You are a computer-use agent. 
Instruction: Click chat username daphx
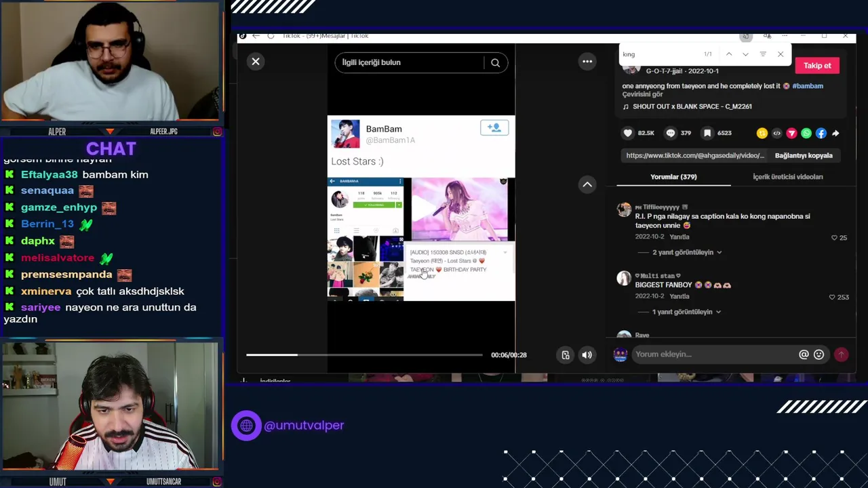coord(38,241)
